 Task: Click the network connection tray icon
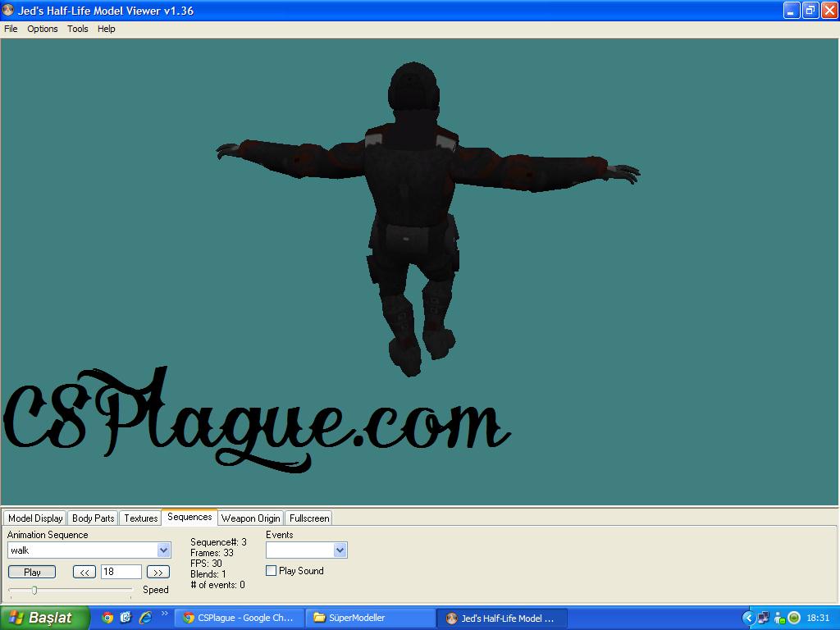tap(764, 618)
